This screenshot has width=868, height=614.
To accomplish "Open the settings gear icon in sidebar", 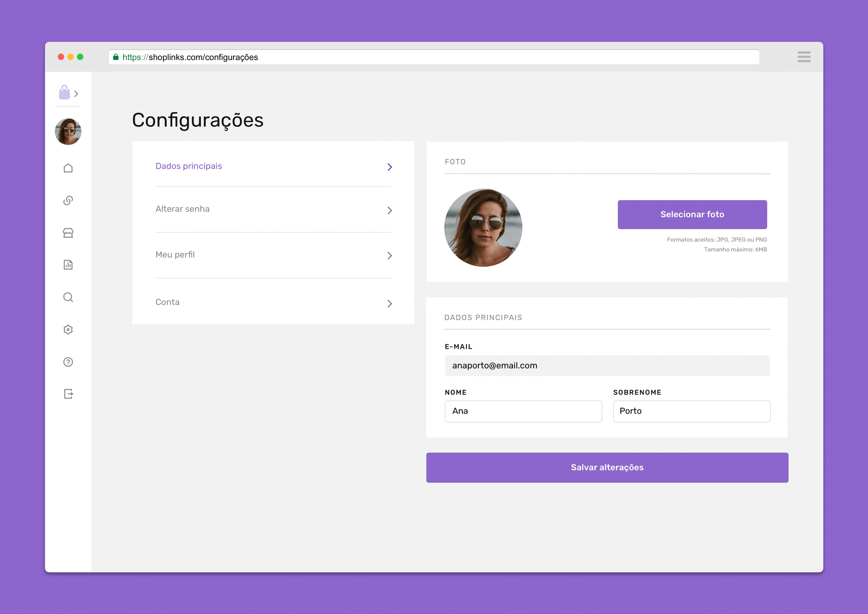I will (x=68, y=330).
